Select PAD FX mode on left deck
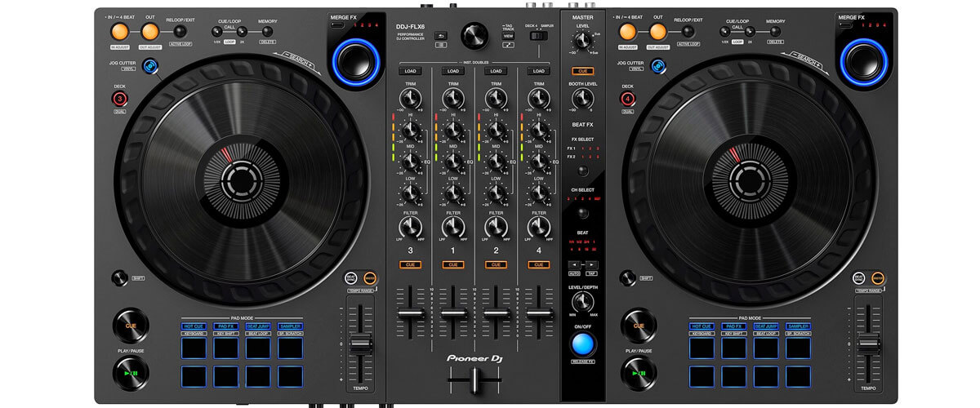Image resolution: width=980 pixels, height=408 pixels. (x=225, y=326)
